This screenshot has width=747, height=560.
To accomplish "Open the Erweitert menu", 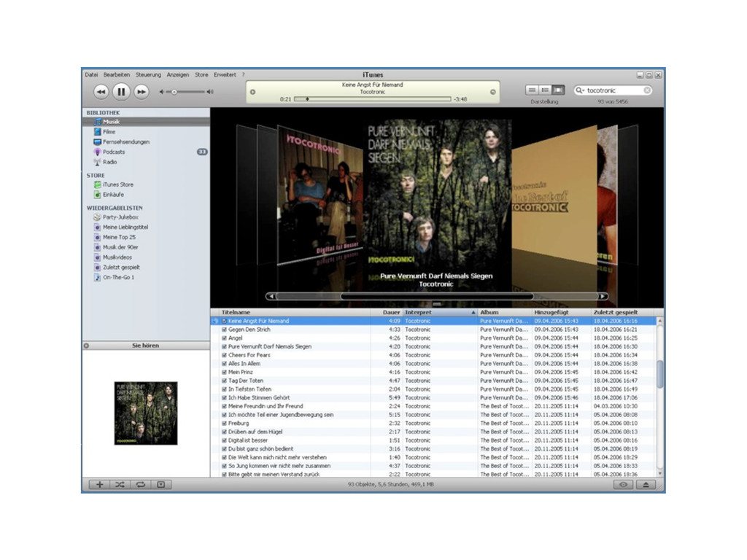I will tap(225, 75).
